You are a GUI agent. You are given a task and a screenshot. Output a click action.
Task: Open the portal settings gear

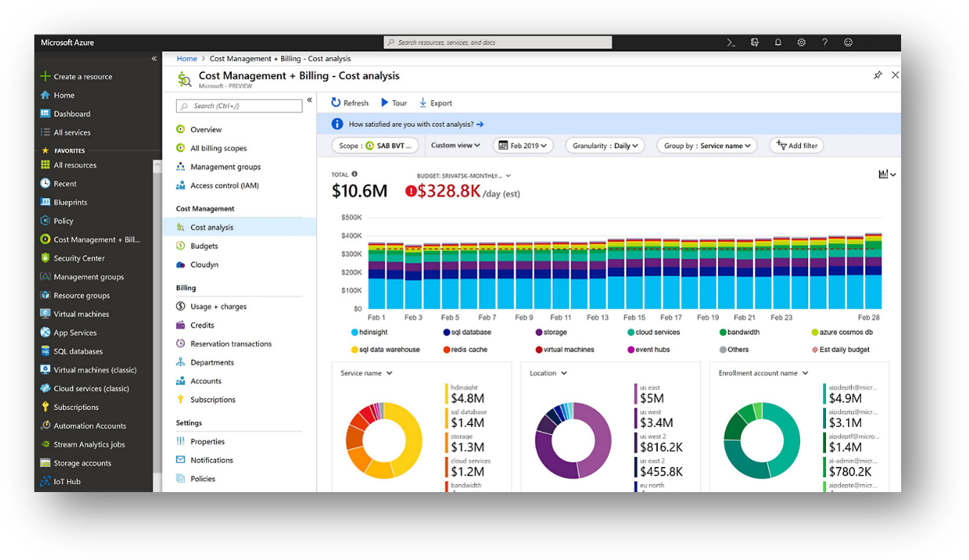tap(801, 42)
